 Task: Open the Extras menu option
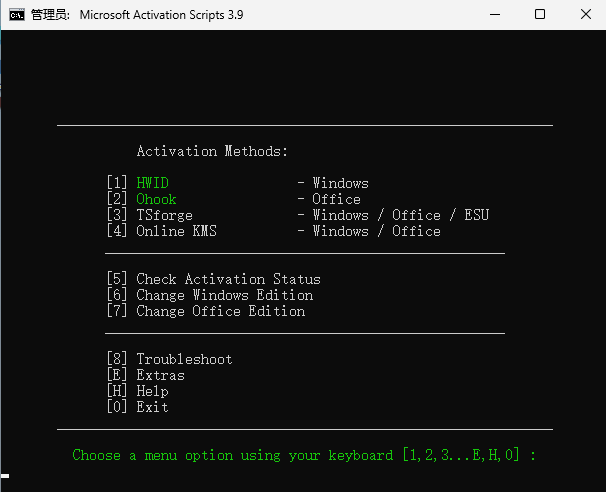(160, 375)
